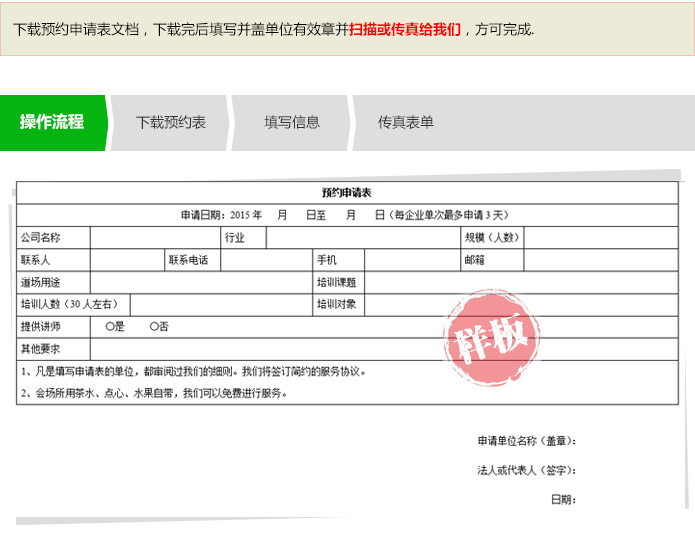695x540 pixels.
Task: Switch to the 填写信息 step
Action: coord(292,122)
